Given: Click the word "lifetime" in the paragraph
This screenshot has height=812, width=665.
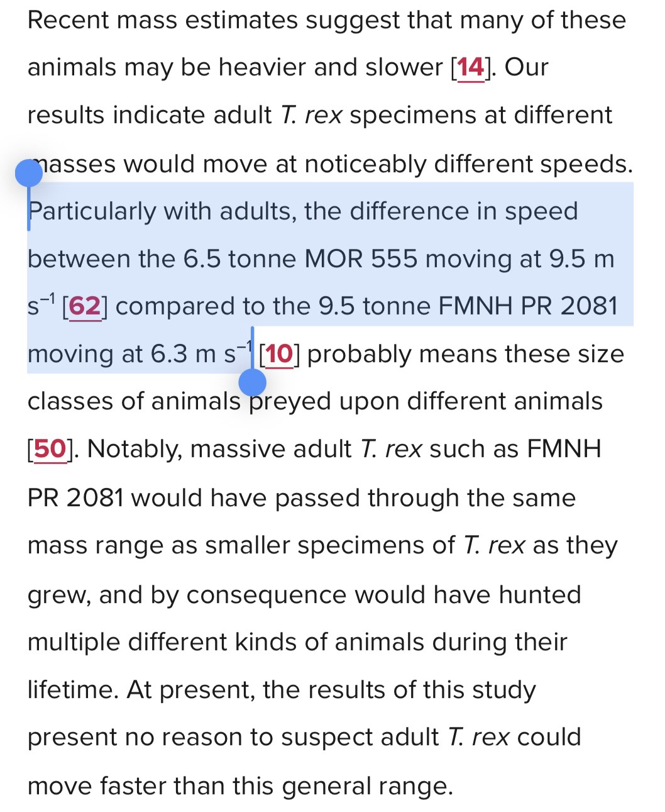Looking at the screenshot, I should coord(72,690).
